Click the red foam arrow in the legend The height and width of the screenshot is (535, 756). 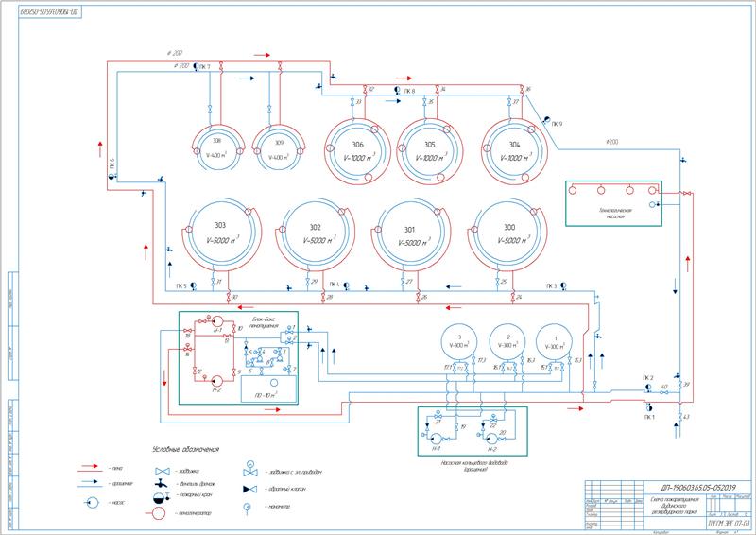click(x=90, y=468)
